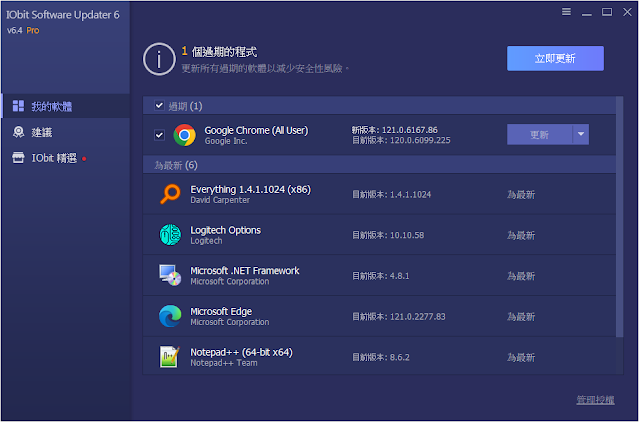The image size is (639, 422).
Task: Open the IObit 精選 section
Action: [x=66, y=158]
